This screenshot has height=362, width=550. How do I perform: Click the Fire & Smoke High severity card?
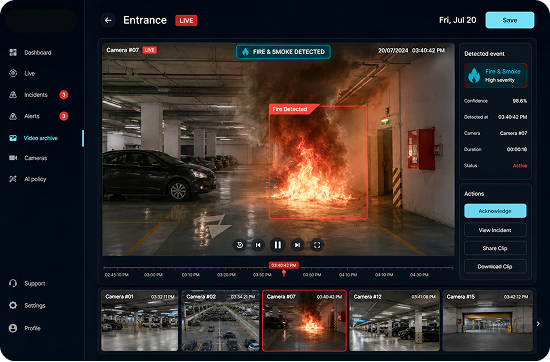click(496, 75)
